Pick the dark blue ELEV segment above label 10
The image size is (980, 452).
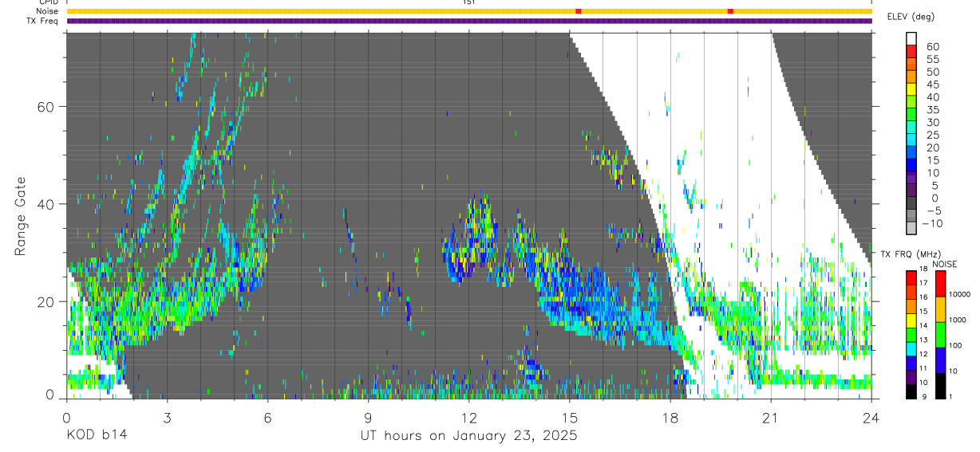(x=911, y=165)
